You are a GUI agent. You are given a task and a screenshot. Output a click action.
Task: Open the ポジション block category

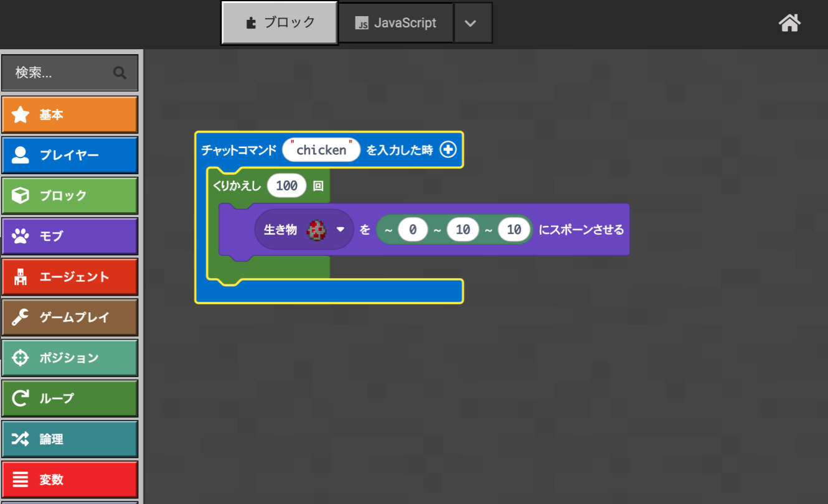click(70, 358)
